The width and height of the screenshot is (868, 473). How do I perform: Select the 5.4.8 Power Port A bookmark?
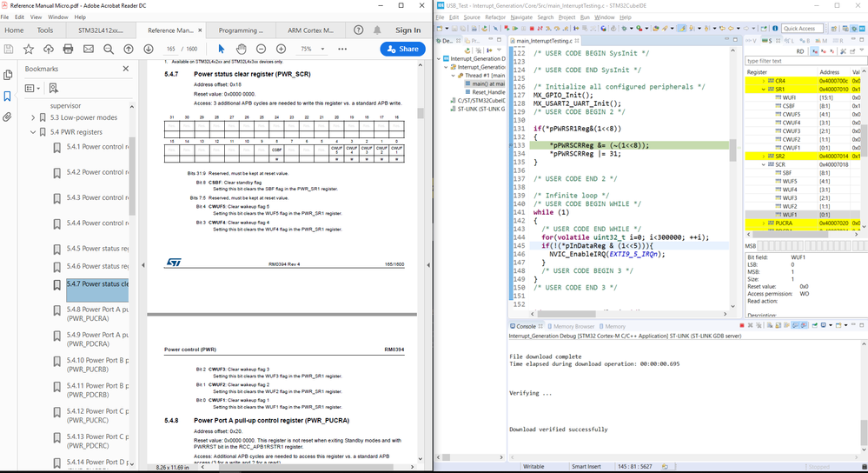click(x=97, y=314)
